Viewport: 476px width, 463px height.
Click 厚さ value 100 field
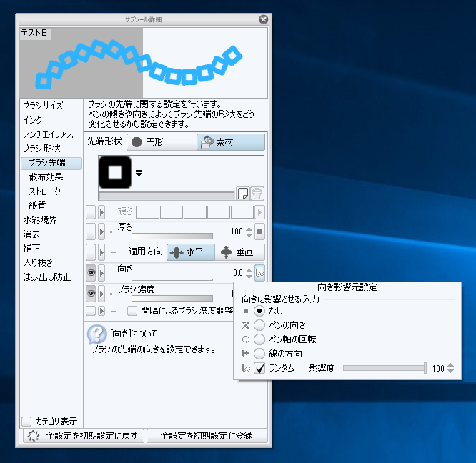(x=237, y=231)
